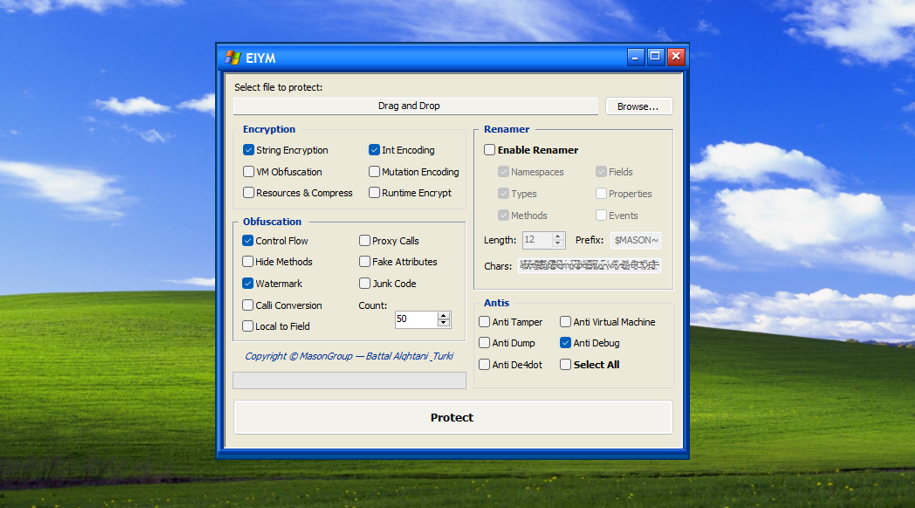The width and height of the screenshot is (915, 508).
Task: Click the Prefix field showing $MASON~
Action: [x=635, y=240]
